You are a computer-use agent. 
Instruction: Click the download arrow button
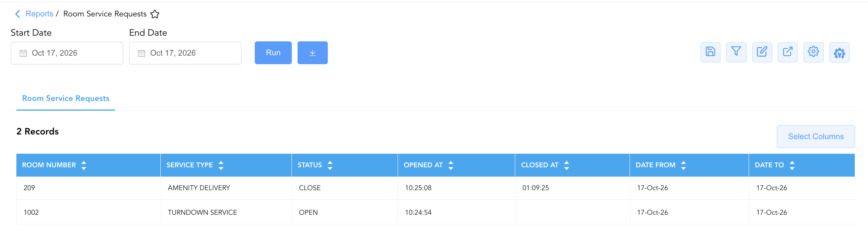point(312,53)
